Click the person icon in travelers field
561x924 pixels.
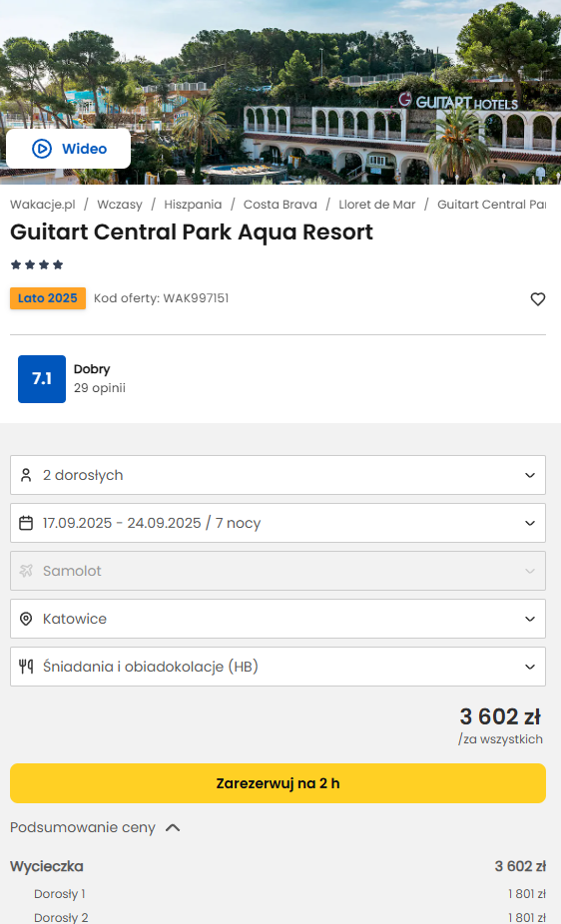click(x=26, y=475)
